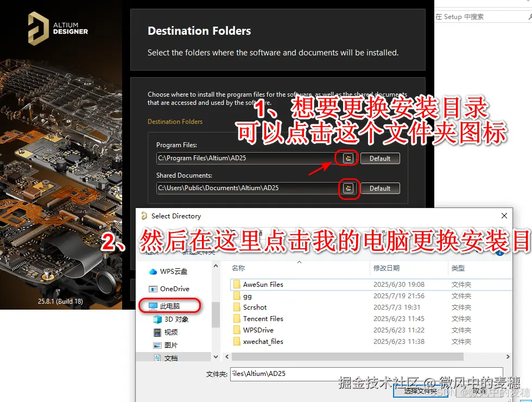Click the 此电脑 computer icon
Image resolution: width=532 pixels, height=402 pixels.
153,306
